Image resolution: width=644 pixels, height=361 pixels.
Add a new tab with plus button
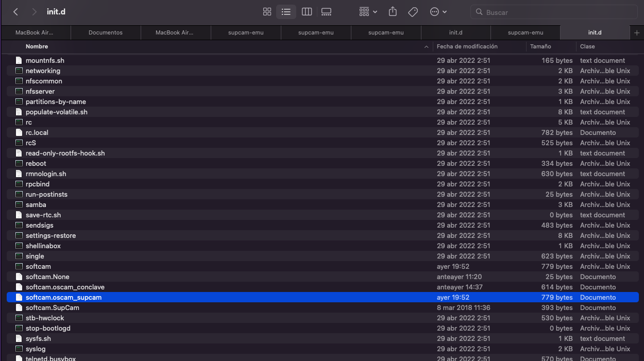coord(637,32)
